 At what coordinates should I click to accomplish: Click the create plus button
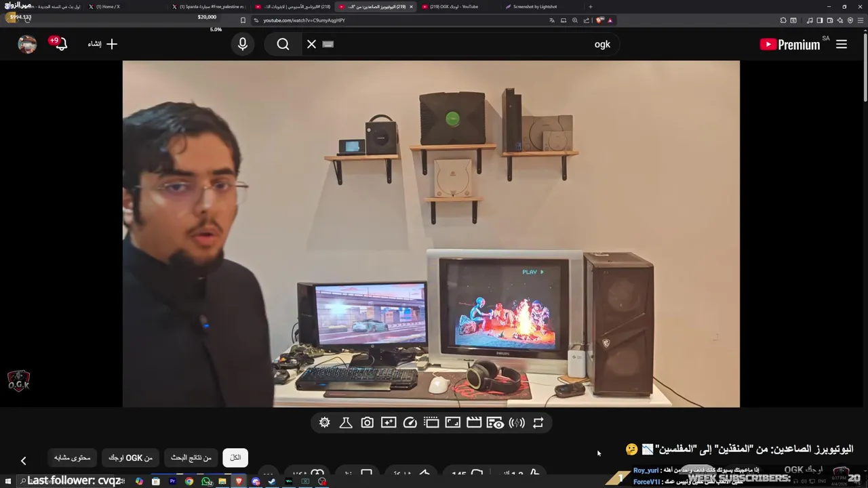coord(103,44)
